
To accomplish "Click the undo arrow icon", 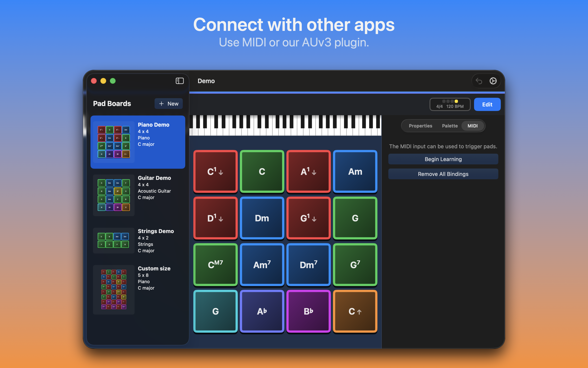I will coord(479,81).
